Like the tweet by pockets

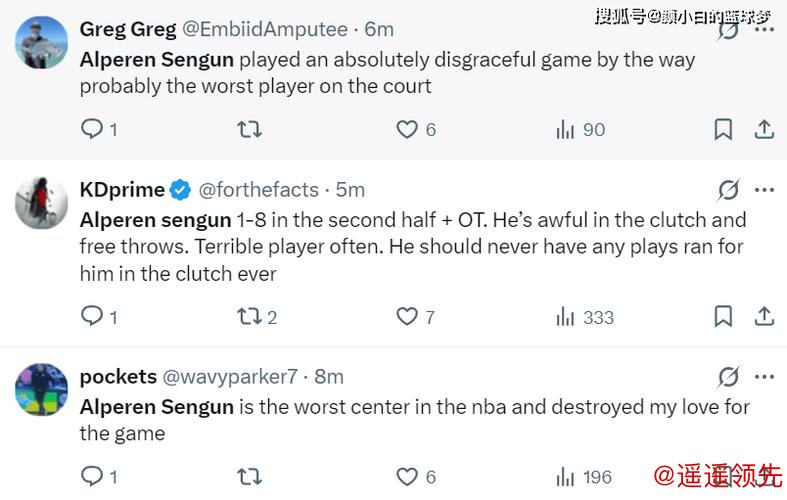[x=407, y=476]
